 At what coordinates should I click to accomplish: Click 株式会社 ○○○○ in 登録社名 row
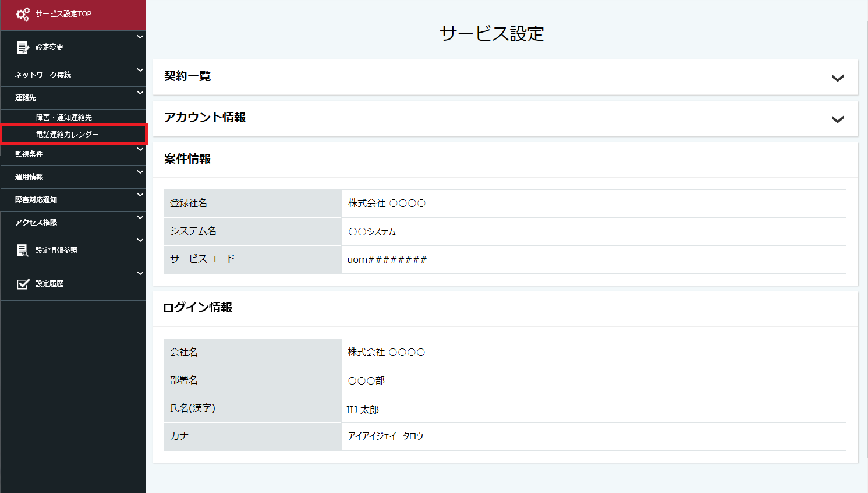387,203
